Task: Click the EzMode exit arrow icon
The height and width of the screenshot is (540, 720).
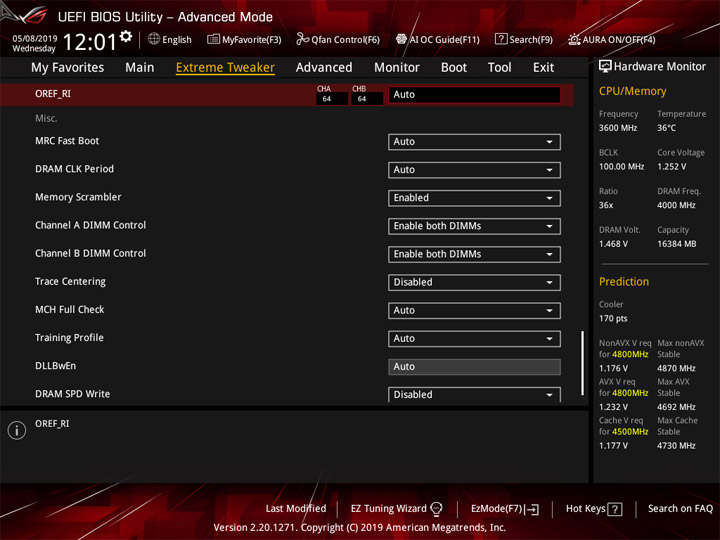Action: click(x=533, y=509)
